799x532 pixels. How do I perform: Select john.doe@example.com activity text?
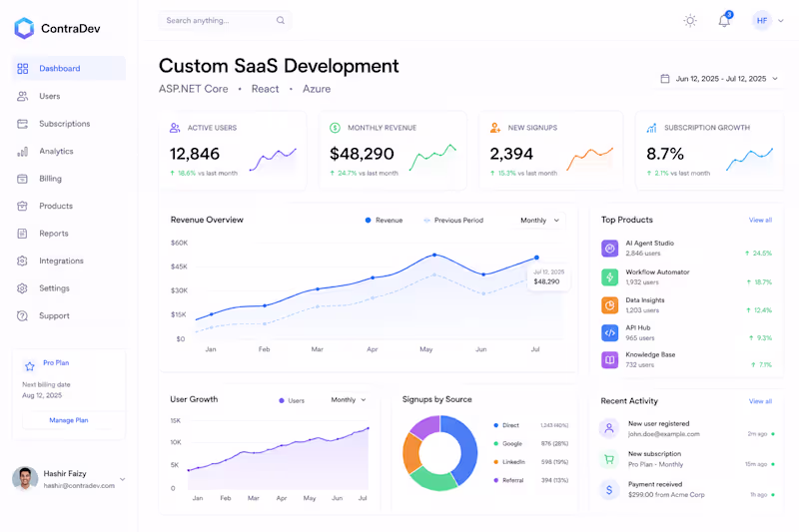click(663, 434)
